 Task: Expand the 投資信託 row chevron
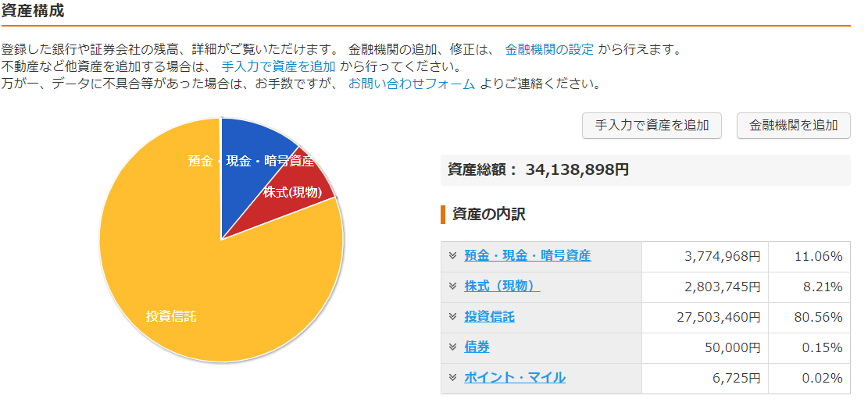click(x=452, y=316)
